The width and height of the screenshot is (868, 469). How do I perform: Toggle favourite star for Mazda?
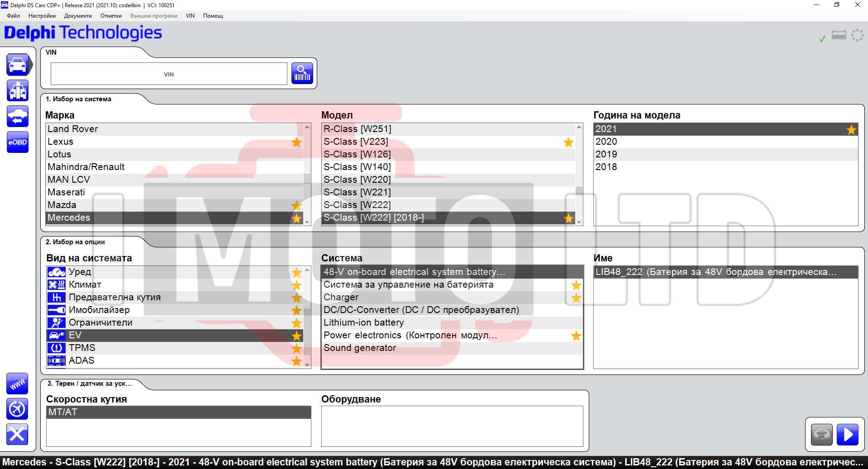[296, 206]
